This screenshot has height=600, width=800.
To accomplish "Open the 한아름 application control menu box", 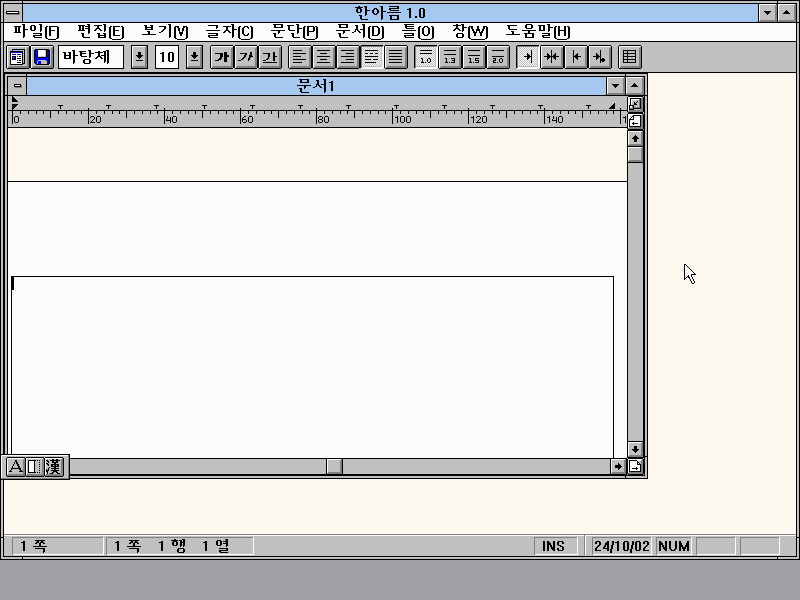I will point(13,13).
